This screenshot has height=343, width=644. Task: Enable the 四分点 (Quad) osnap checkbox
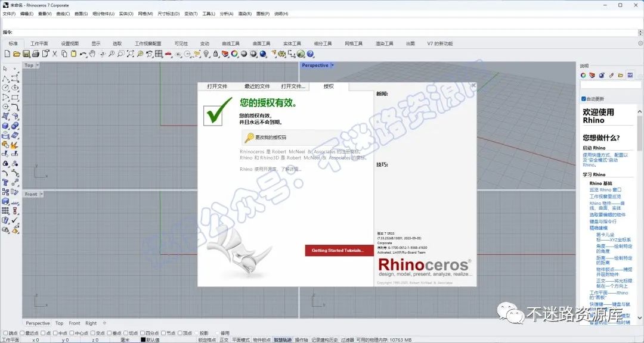pos(142,333)
